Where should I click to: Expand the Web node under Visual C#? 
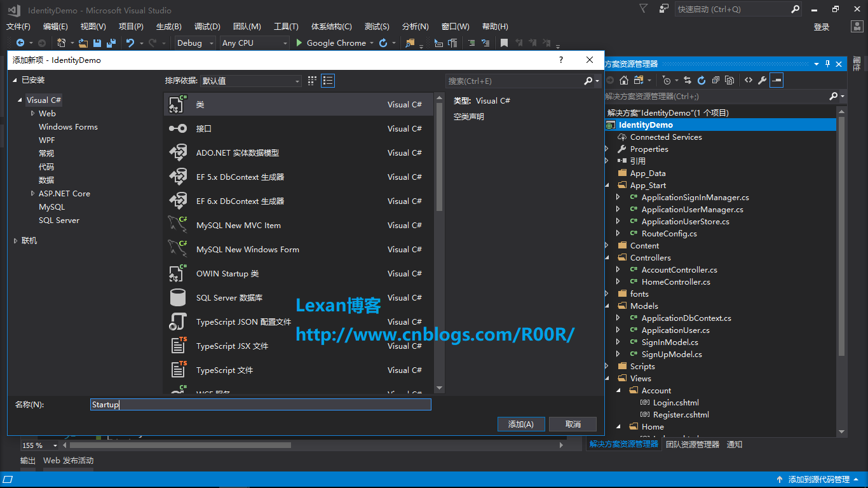pyautogui.click(x=33, y=113)
